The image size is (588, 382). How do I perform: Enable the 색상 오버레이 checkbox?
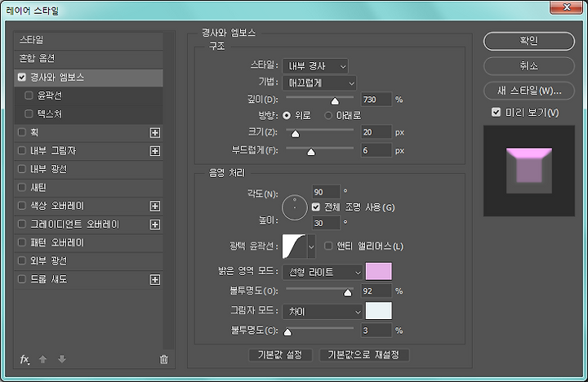[x=22, y=206]
